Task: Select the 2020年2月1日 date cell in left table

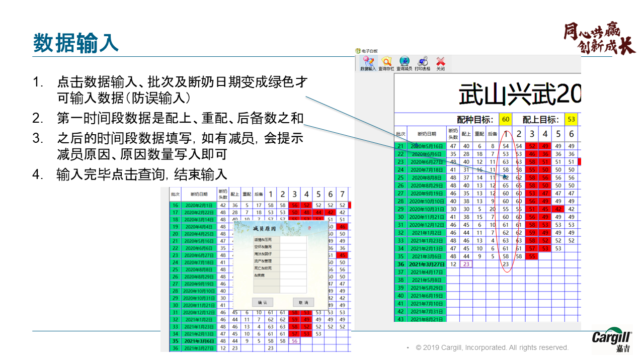Action: (199, 205)
